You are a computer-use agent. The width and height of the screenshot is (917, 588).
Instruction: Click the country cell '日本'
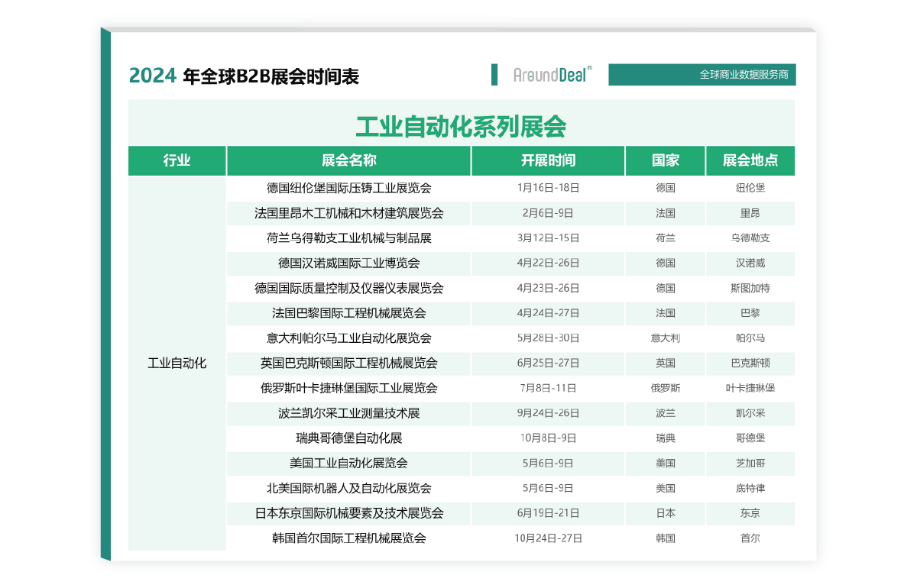(666, 513)
